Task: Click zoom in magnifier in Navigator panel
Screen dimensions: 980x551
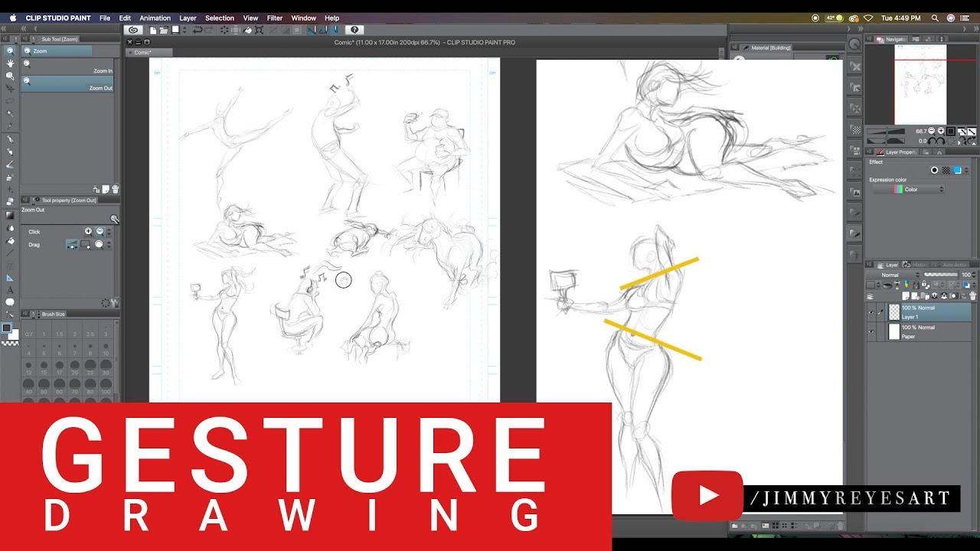Action: 940,131
